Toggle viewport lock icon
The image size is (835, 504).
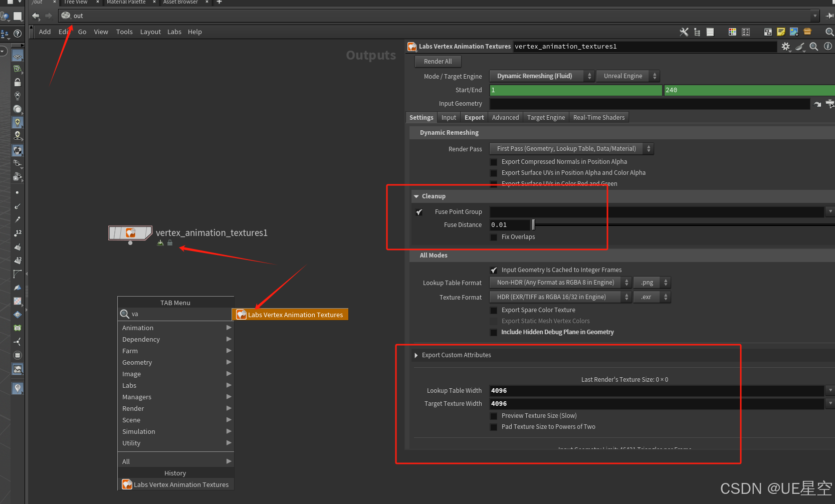coord(18,82)
